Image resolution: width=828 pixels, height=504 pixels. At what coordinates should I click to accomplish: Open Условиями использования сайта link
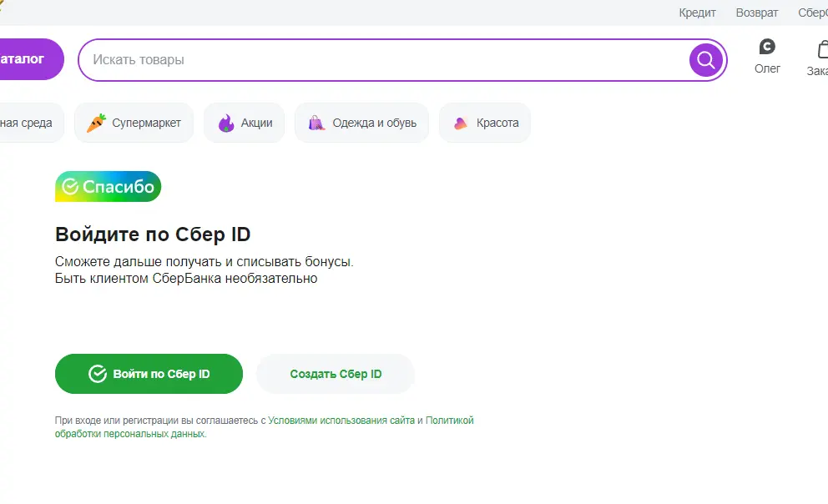point(341,421)
